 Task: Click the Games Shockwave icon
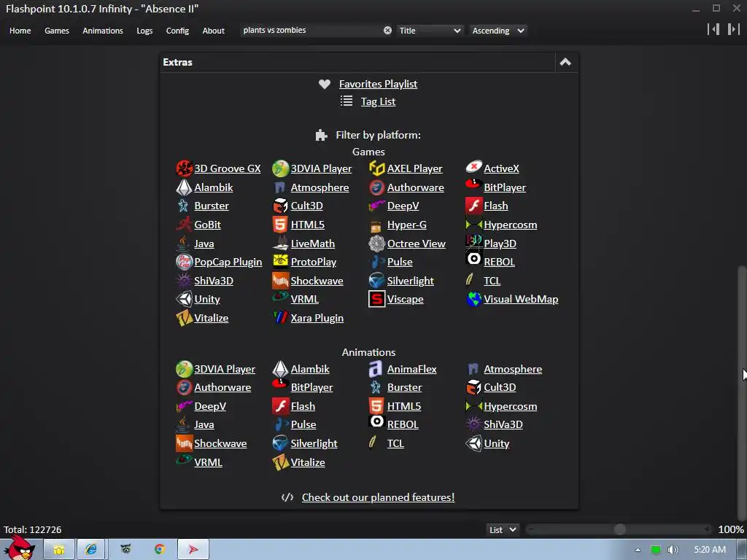280,281
